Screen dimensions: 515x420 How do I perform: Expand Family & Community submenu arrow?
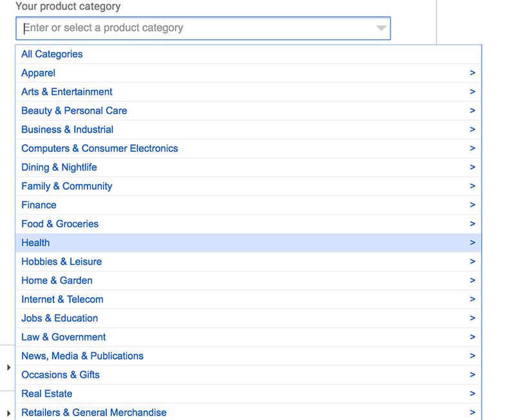pyautogui.click(x=473, y=186)
